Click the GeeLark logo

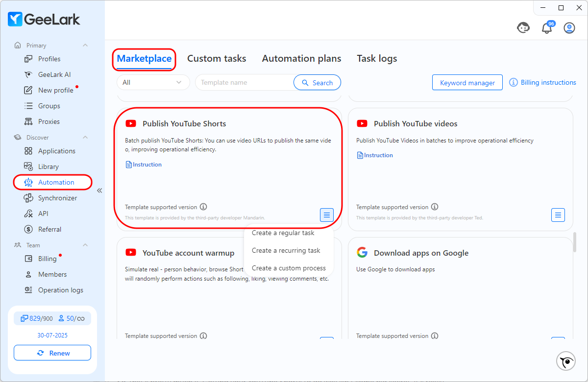click(44, 20)
